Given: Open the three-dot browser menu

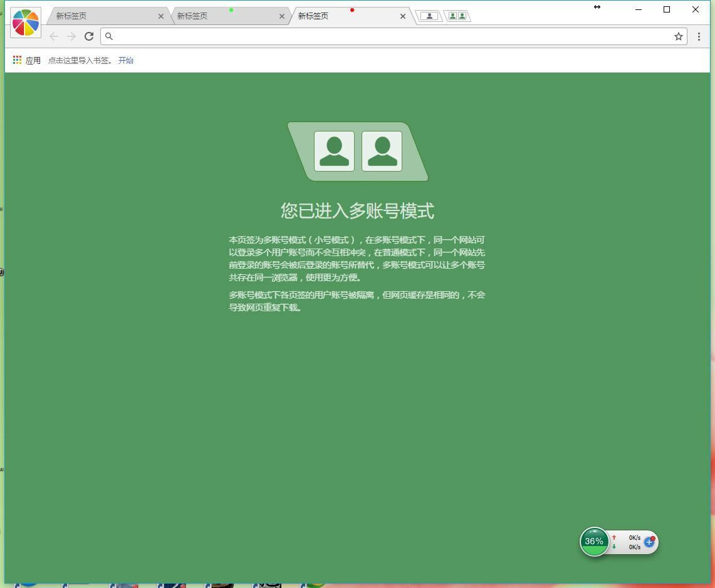Looking at the screenshot, I should click(x=699, y=36).
